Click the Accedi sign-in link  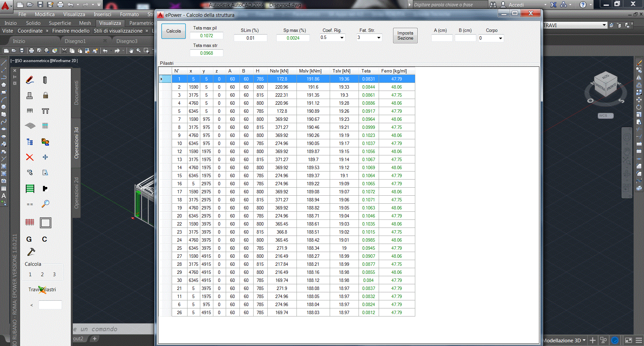(516, 5)
